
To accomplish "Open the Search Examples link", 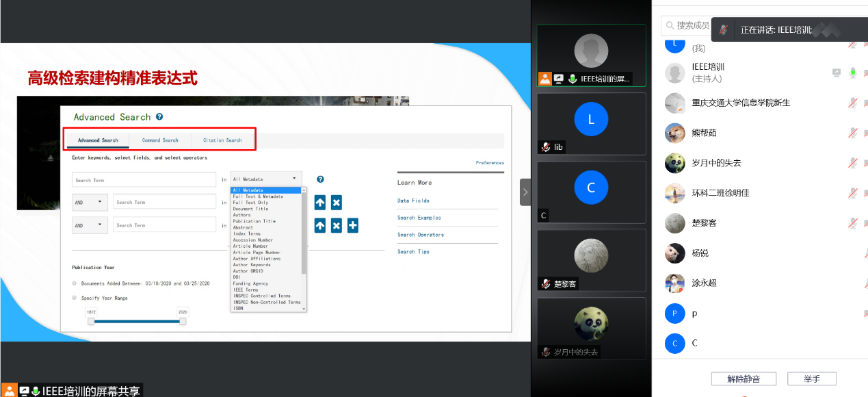I will click(x=419, y=218).
